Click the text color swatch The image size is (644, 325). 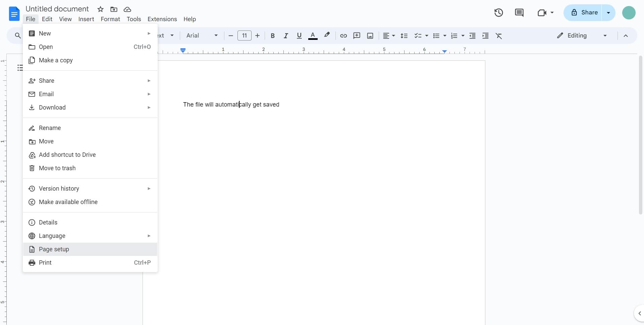point(313,36)
